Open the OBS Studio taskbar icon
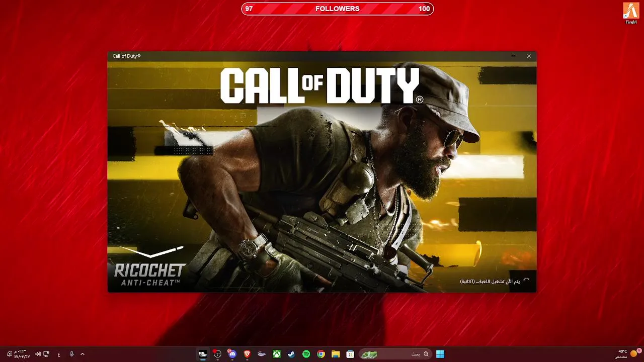This screenshot has height=362, width=644. click(217, 354)
